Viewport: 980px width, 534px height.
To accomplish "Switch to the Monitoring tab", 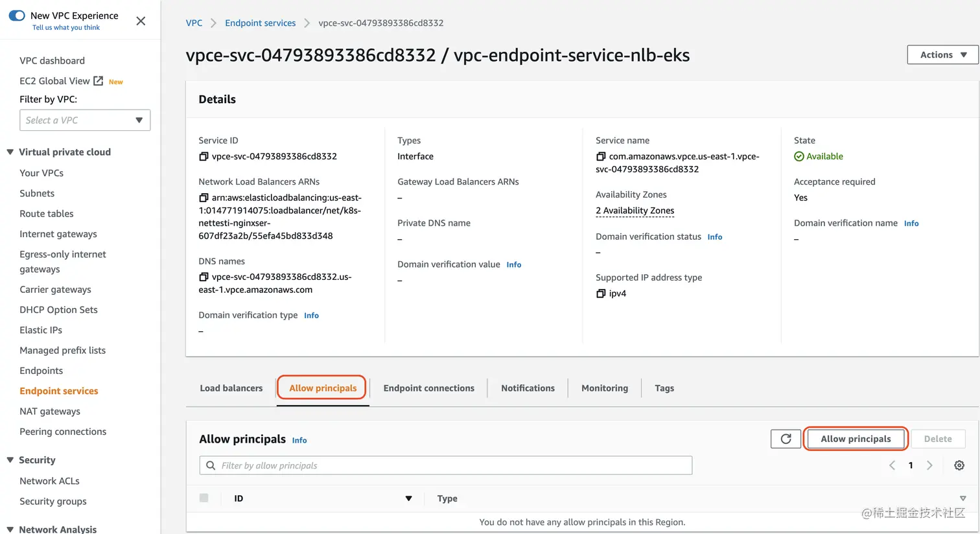I will tap(605, 388).
